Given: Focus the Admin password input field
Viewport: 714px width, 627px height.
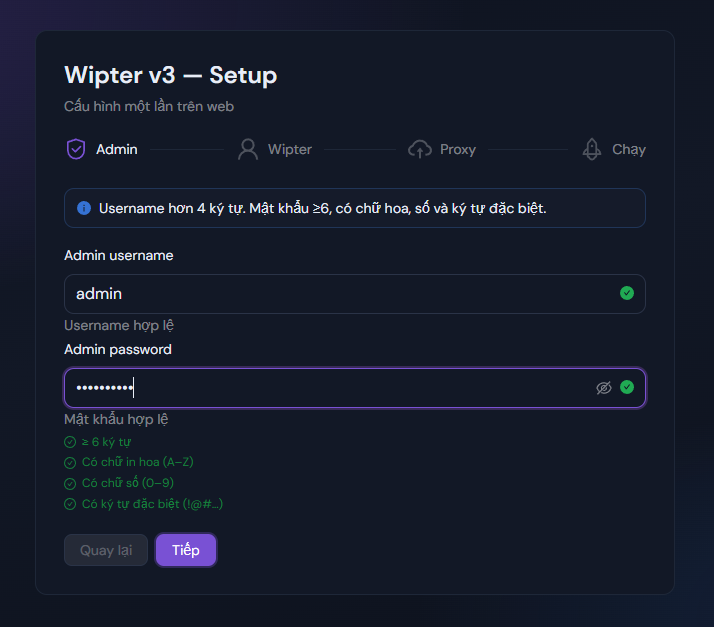Looking at the screenshot, I should click(355, 388).
